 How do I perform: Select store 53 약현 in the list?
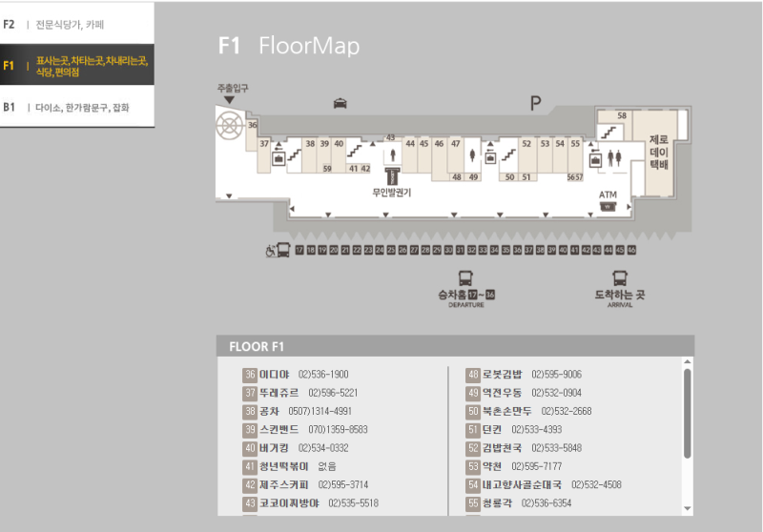tap(514, 467)
